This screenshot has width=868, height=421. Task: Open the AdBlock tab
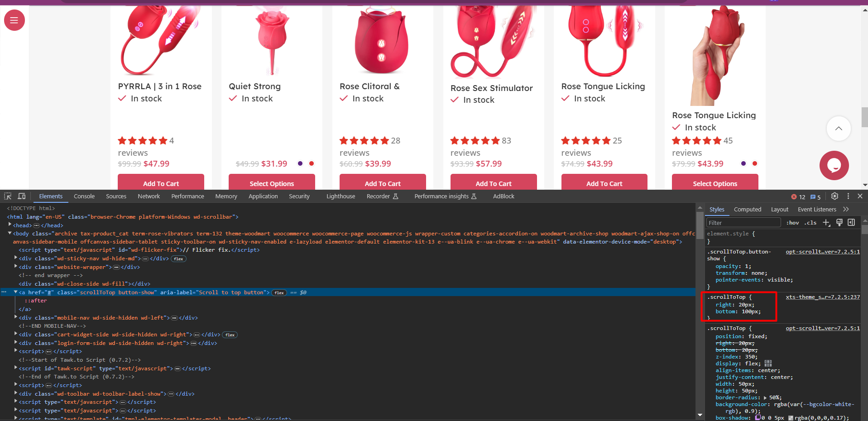click(x=504, y=196)
